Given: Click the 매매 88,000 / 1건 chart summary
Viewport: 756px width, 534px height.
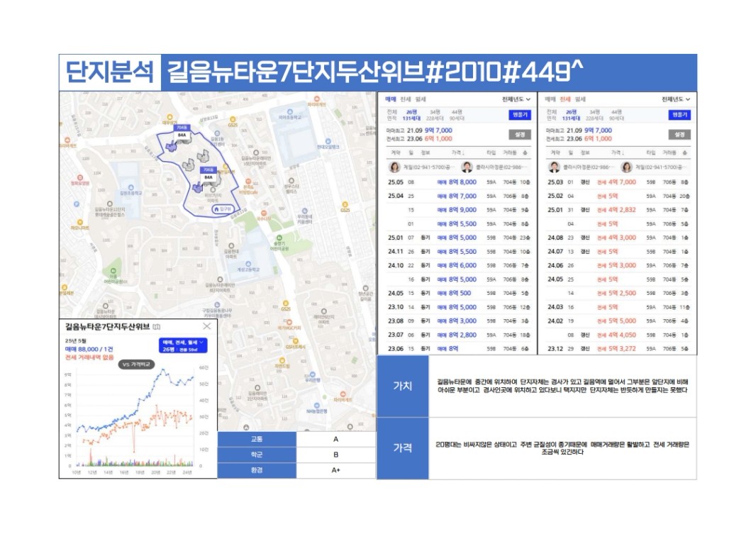Looking at the screenshot, I should [88, 350].
